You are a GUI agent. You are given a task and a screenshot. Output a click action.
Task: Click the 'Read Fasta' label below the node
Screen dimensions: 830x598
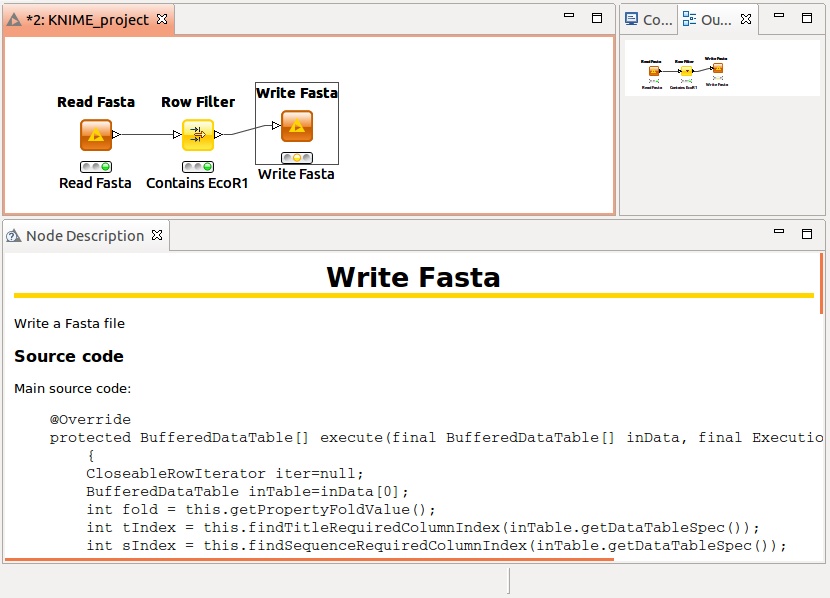(95, 183)
